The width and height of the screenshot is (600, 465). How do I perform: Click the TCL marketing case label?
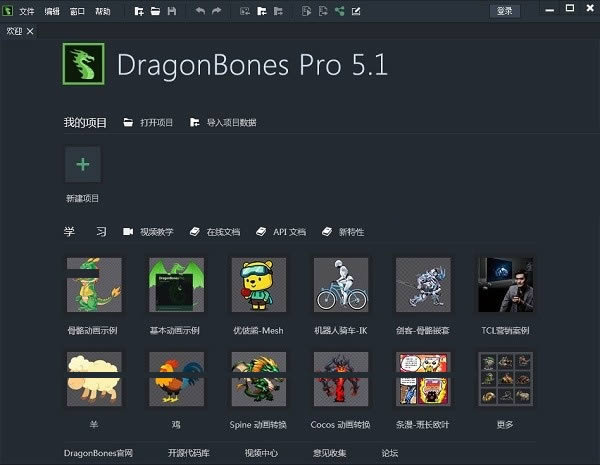(505, 331)
